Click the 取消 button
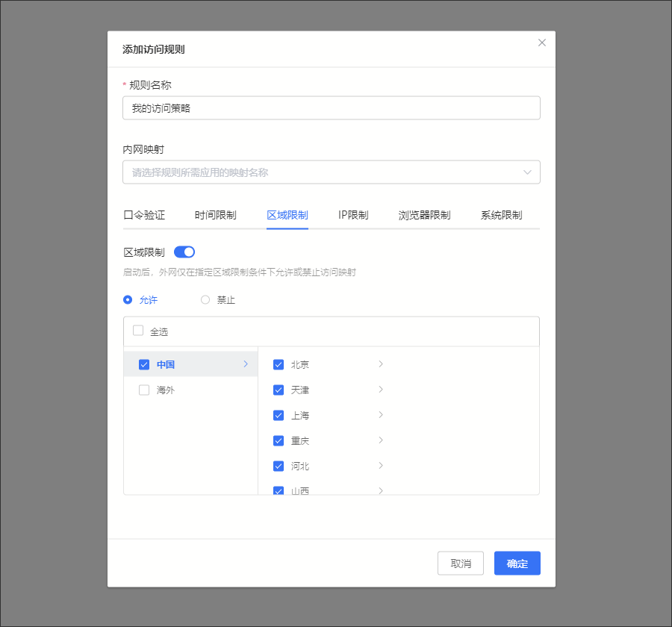672x627 pixels. pos(460,564)
